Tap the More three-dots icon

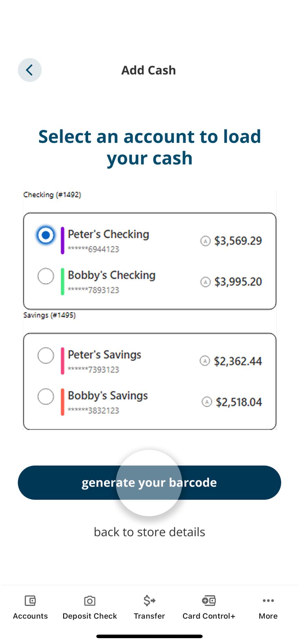click(268, 600)
